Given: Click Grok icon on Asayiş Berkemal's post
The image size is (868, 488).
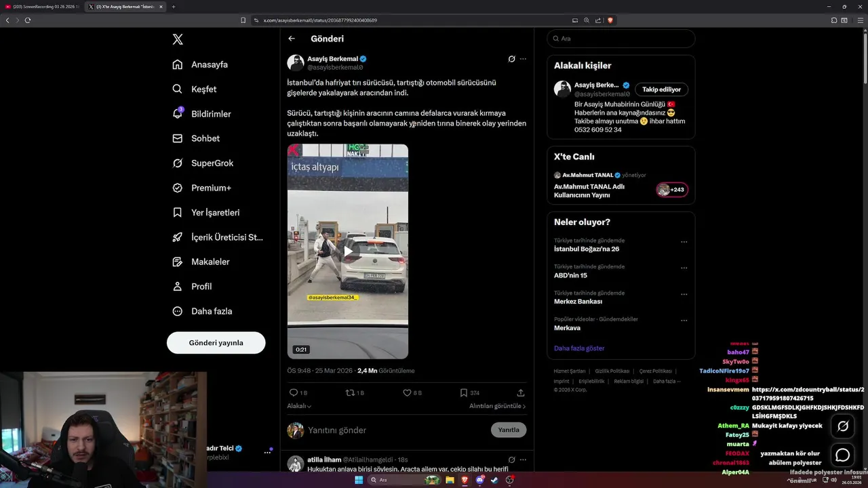Looking at the screenshot, I should 512,59.
